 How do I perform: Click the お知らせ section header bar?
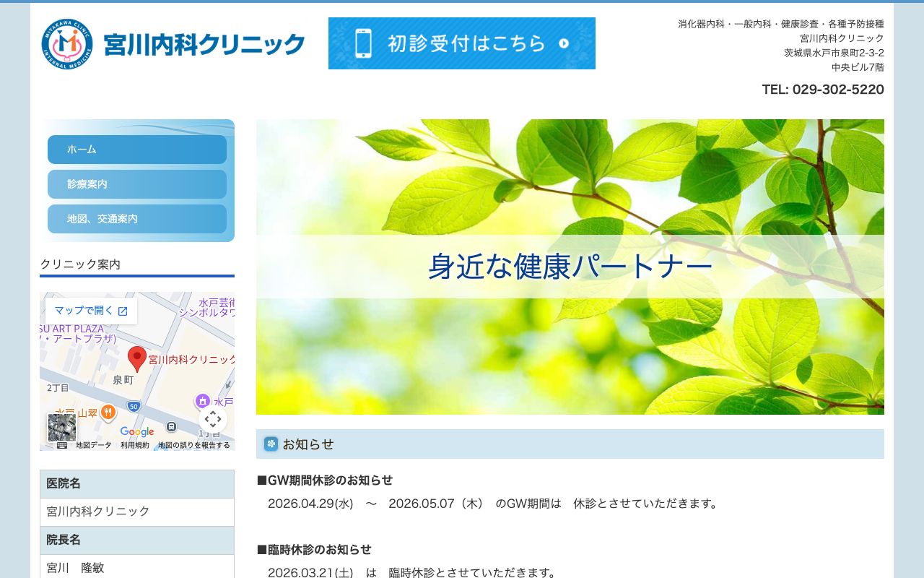pyautogui.click(x=570, y=444)
